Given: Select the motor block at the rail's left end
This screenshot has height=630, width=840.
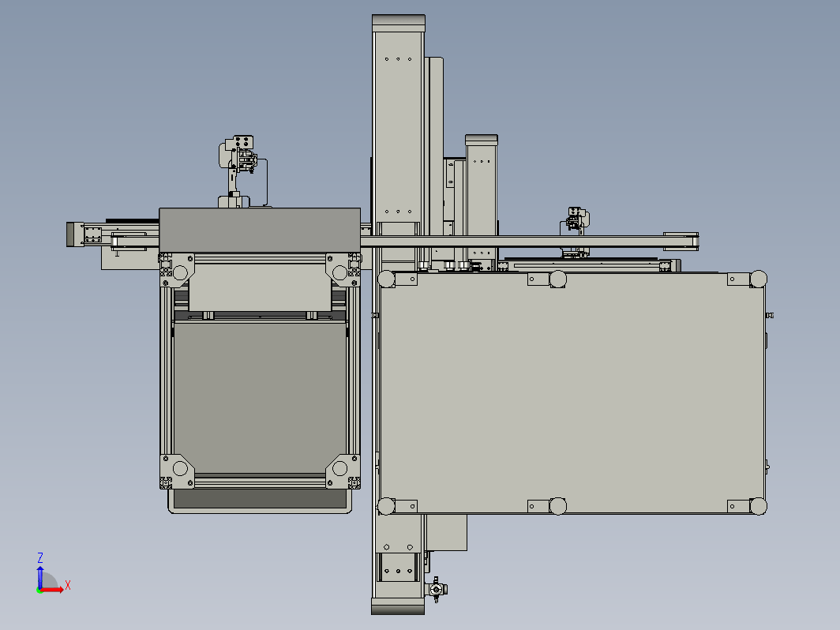Looking at the screenshot, I should [75, 234].
